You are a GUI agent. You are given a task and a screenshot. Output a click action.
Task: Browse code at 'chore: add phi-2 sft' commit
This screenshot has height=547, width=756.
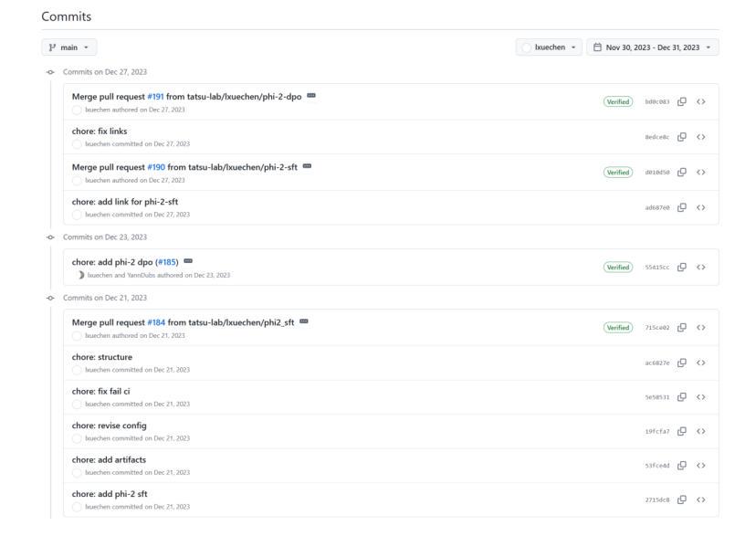coord(701,500)
